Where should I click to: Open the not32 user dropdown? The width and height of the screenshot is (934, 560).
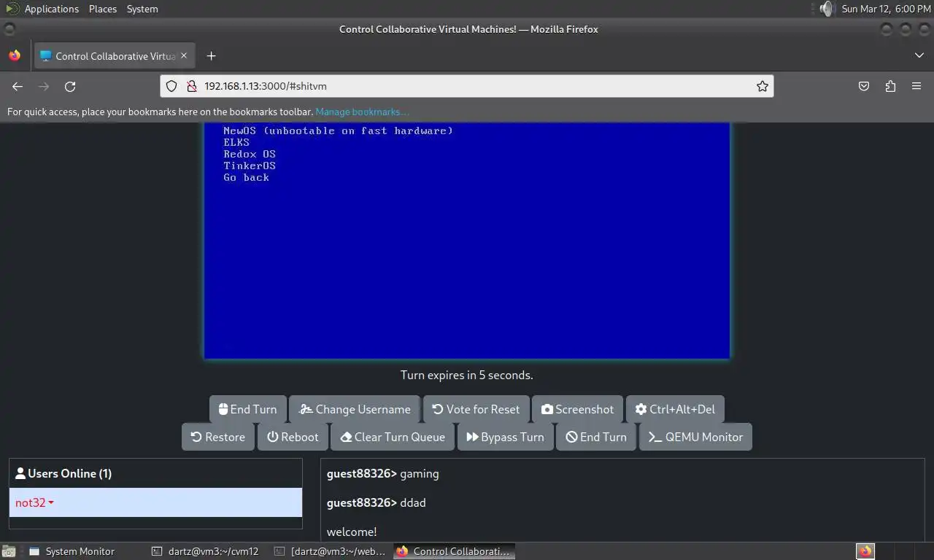tap(35, 502)
